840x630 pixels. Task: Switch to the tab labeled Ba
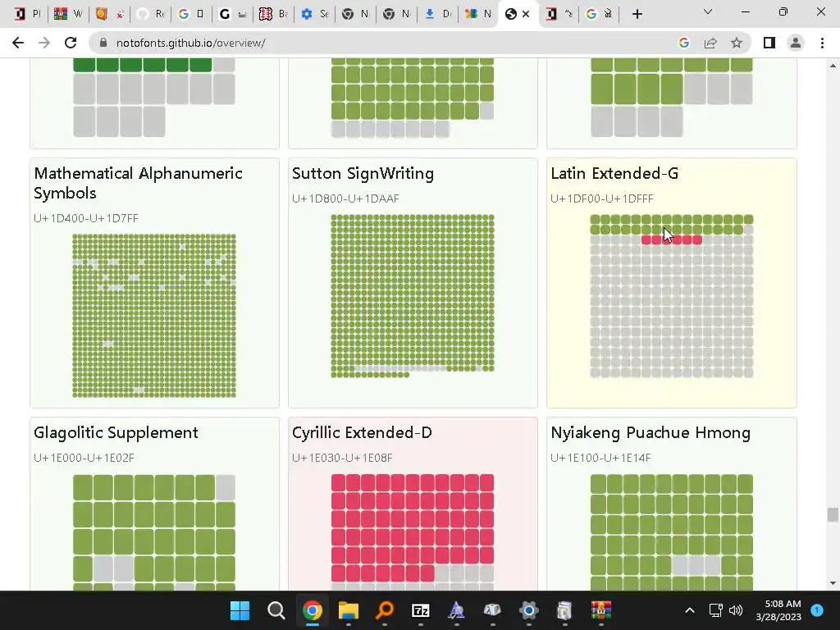pos(274,14)
